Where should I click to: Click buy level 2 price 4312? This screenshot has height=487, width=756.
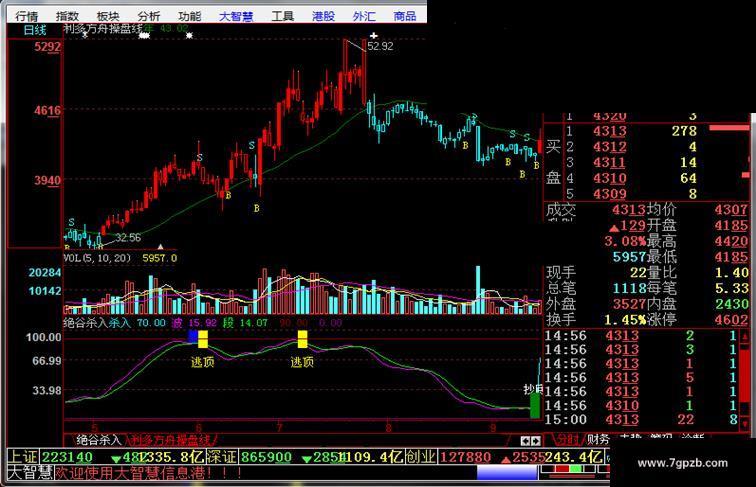(609, 147)
